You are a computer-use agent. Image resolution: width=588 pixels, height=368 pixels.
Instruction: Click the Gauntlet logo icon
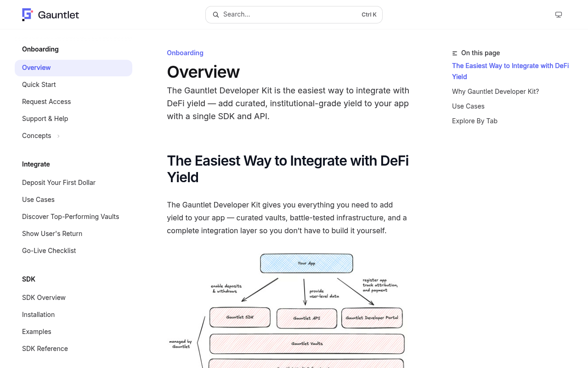tap(28, 15)
